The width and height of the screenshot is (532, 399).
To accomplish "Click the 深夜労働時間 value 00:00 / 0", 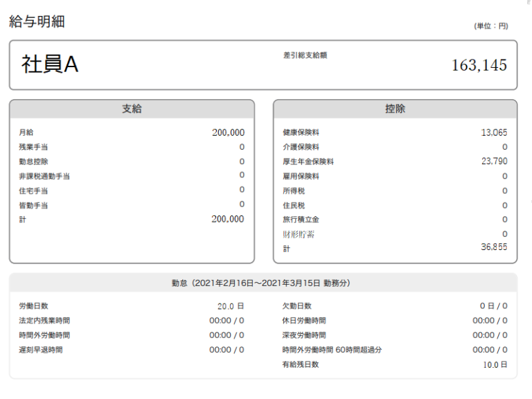I will pyautogui.click(x=490, y=335).
